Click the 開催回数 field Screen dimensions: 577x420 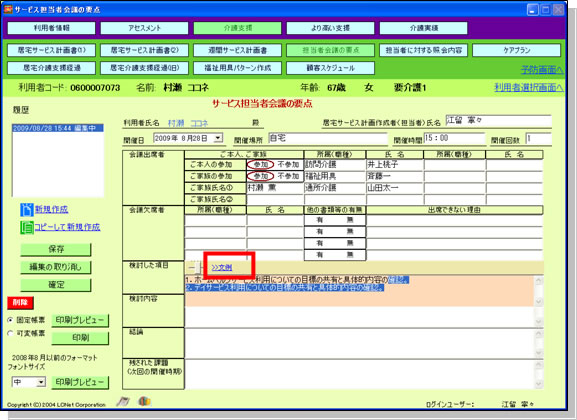538,139
